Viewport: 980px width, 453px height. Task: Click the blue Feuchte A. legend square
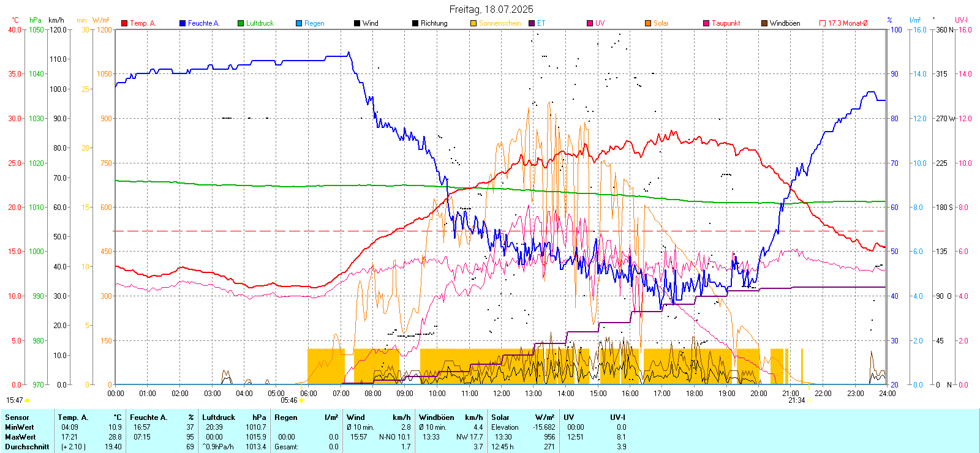click(x=183, y=23)
